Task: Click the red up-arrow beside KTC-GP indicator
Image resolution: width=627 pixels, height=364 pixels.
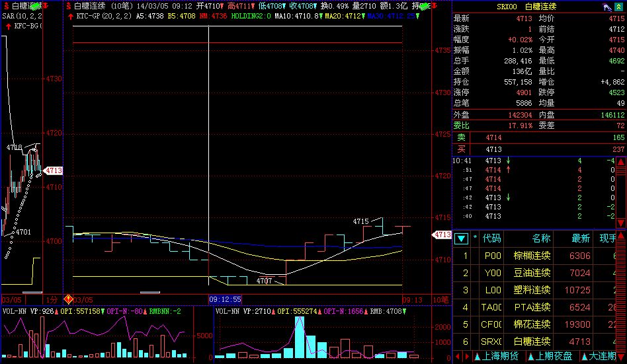Action: [x=71, y=15]
